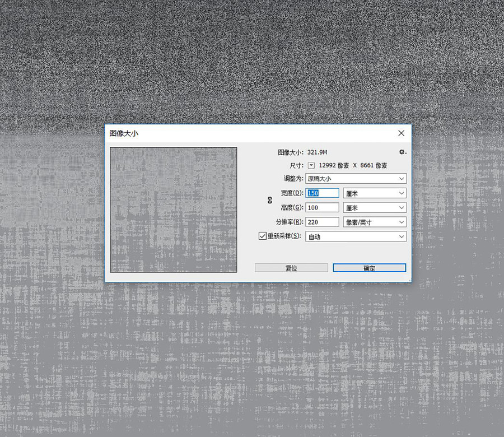Viewport: 504px width, 437px height.
Task: Click the preview thumbnail in Image Size dialog
Action: click(174, 210)
